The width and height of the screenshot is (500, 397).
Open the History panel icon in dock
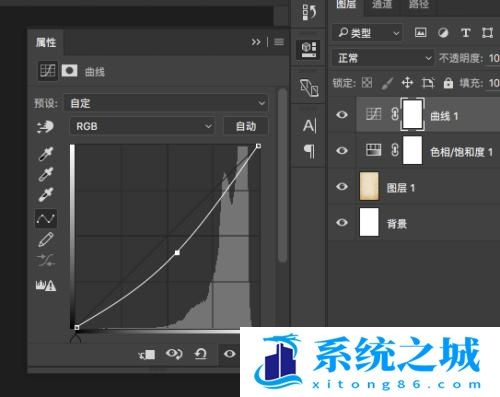309,12
